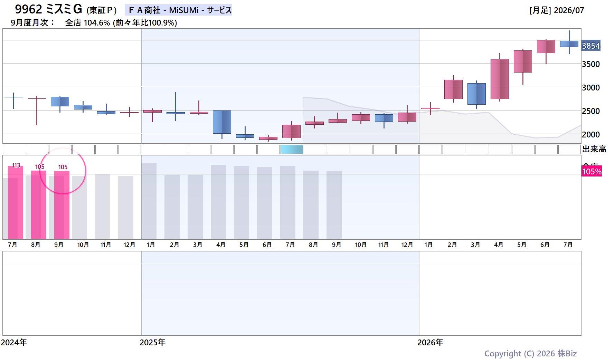
Task: Click the 'Copyright (C) 2026 株Biz' footer text
Action: [530, 353]
